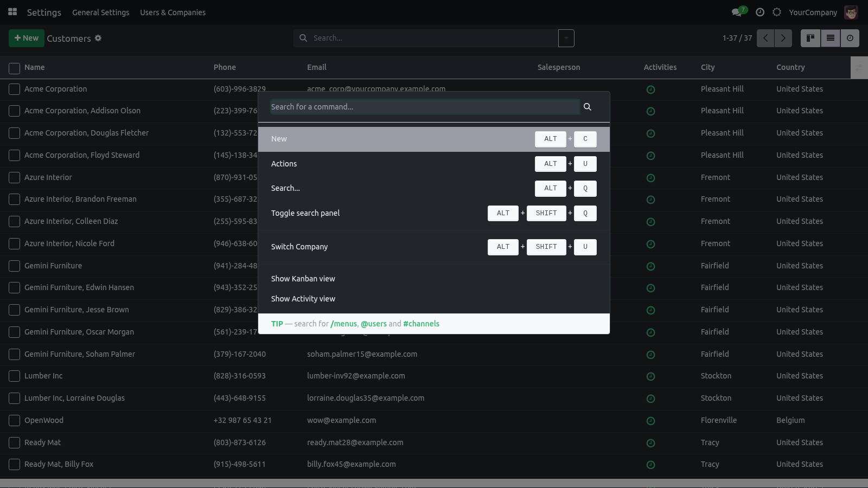Open the activities clock icon in top bar
Viewport: 868px width, 488px height.
(760, 12)
